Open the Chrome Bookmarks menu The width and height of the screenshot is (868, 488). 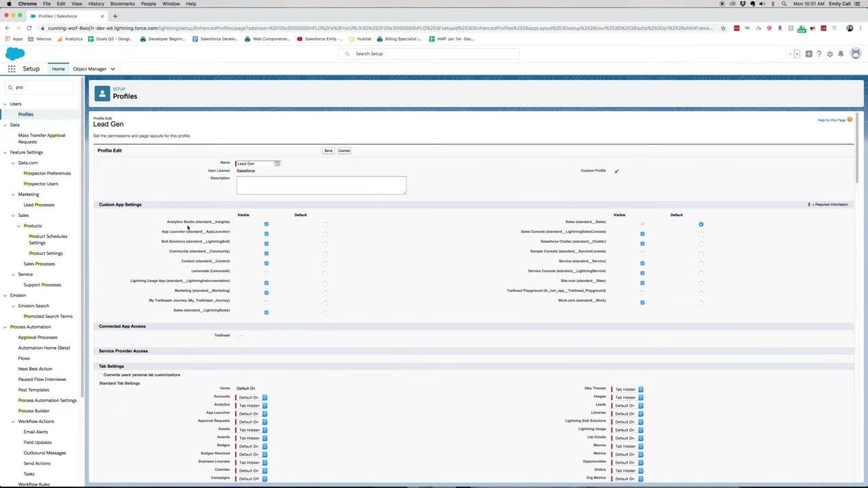pos(123,3)
